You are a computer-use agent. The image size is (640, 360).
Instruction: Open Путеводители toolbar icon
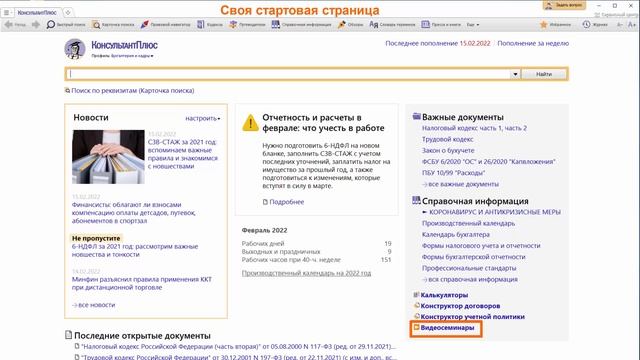247,24
